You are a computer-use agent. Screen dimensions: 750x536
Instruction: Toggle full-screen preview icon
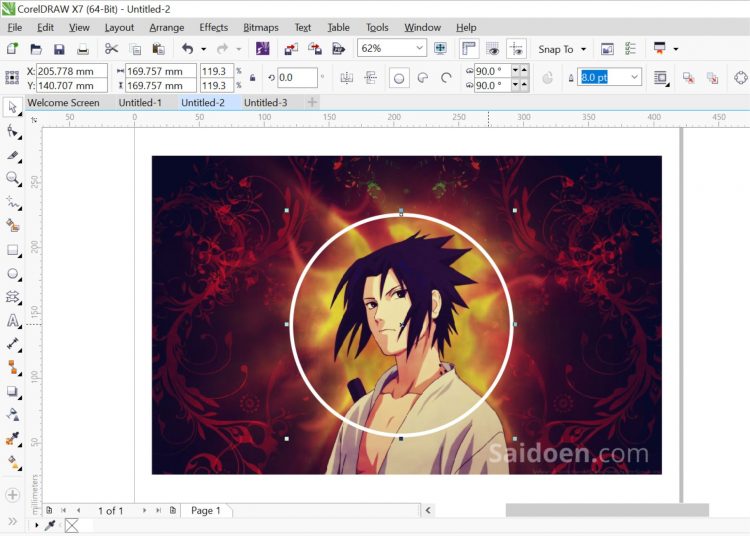coord(440,48)
